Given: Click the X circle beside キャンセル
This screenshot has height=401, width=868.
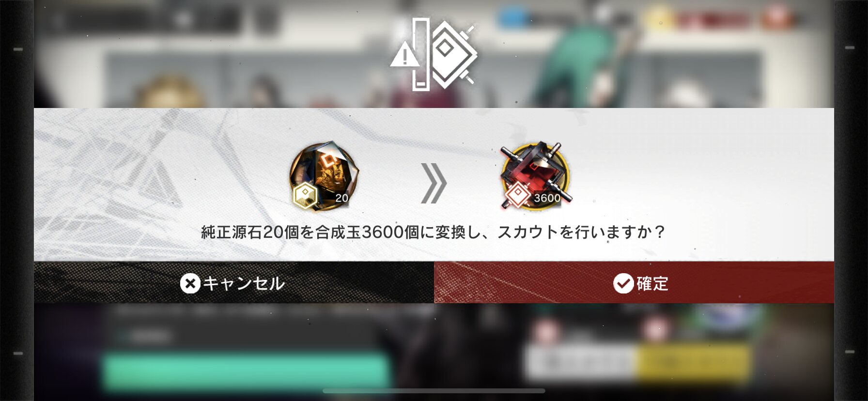Looking at the screenshot, I should coord(190,283).
